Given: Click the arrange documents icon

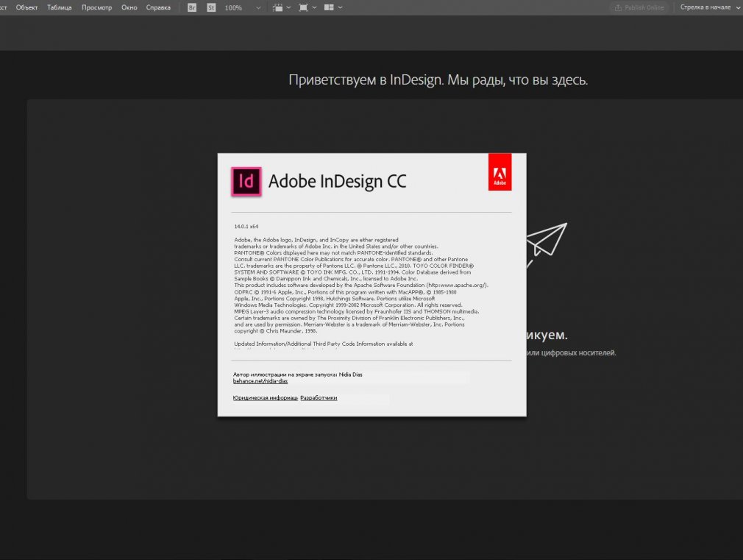Looking at the screenshot, I should point(329,7).
